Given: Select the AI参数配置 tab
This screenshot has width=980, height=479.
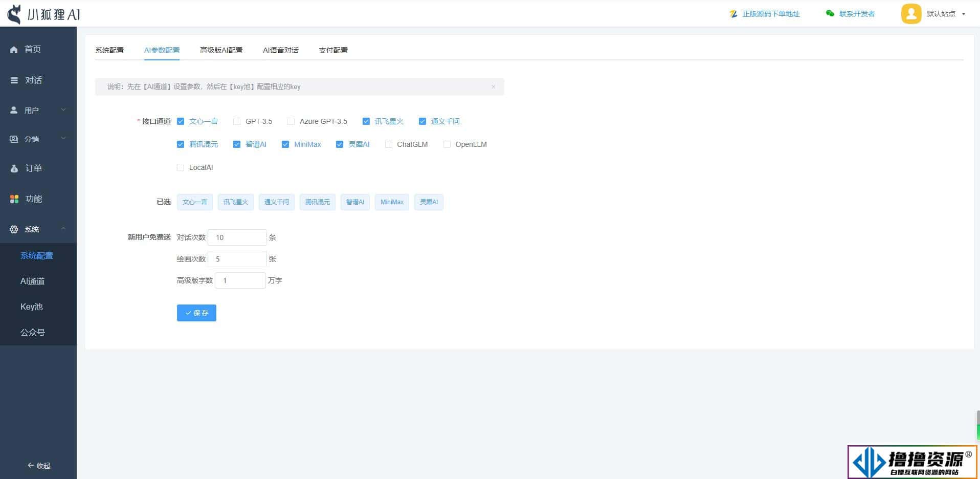Looking at the screenshot, I should click(x=162, y=50).
